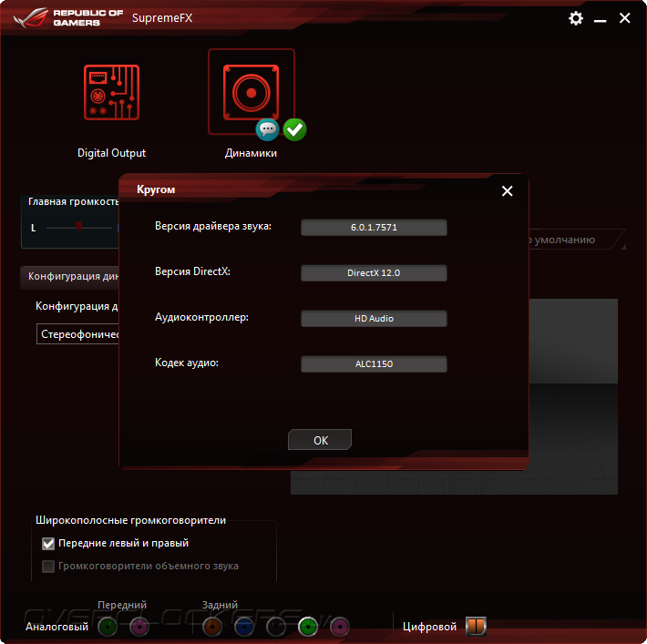Image resolution: width=647 pixels, height=644 pixels.
Task: Click the Версия DirectX label
Action: pos(192,271)
